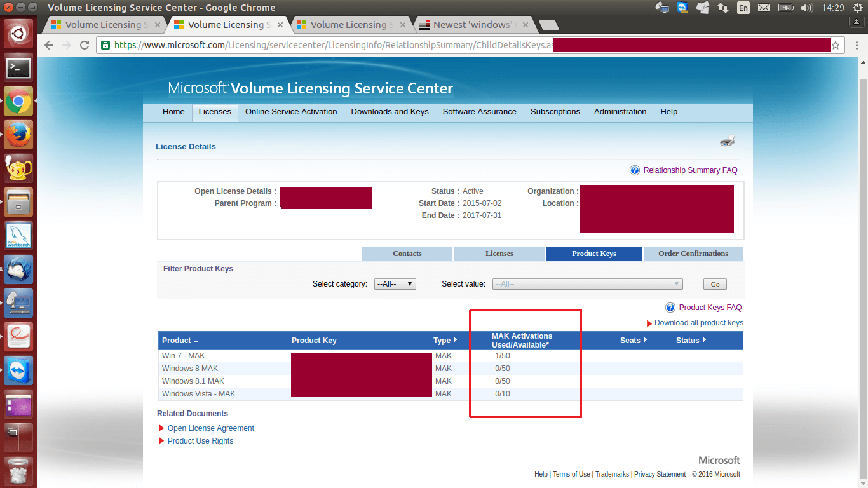Open Home in the navigation menu
Viewport: 868px width, 488px height.
[173, 112]
